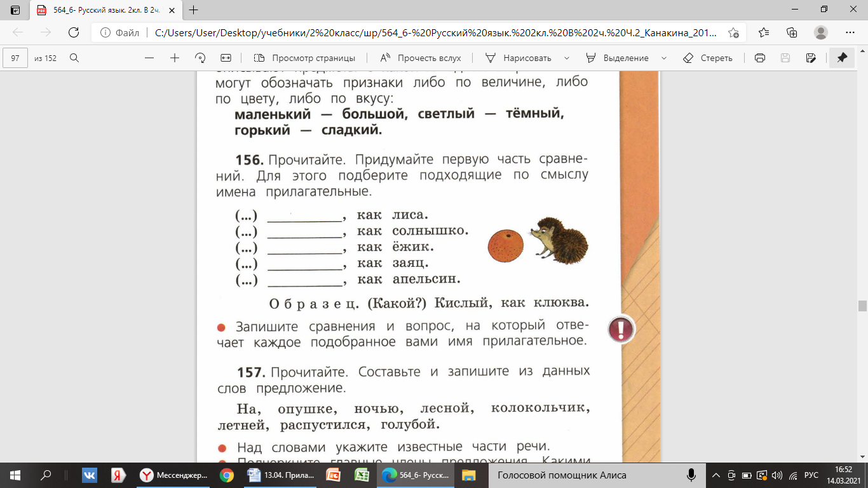Open File Explorer from taskbar
The width and height of the screenshot is (868, 488).
click(x=468, y=475)
